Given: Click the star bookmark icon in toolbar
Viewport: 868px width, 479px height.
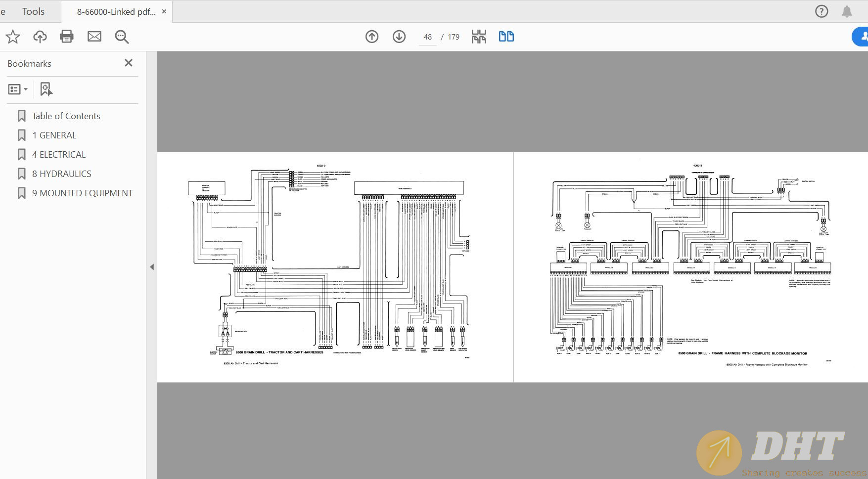Looking at the screenshot, I should pos(13,37).
